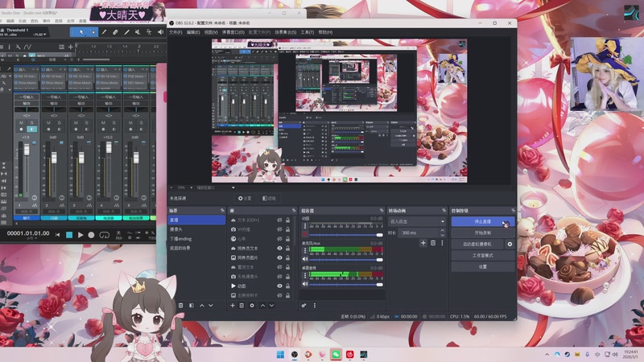This screenshot has height=362, width=644.
Task: Click Studio One return-to-zero transport button
Action: (57, 235)
